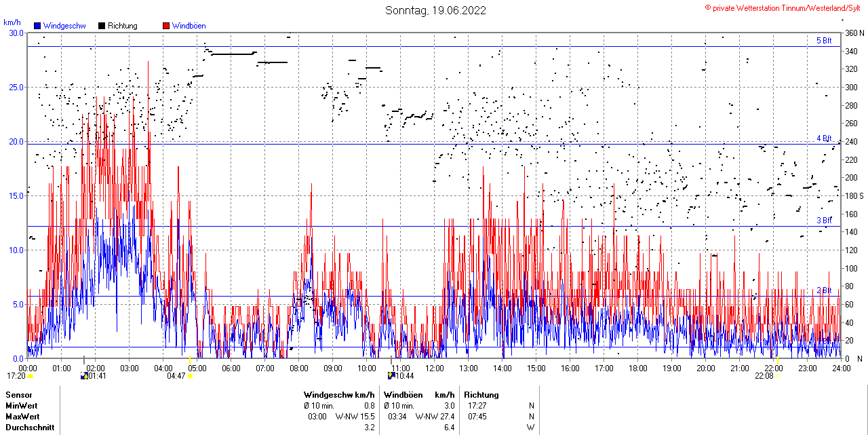Click the 21:00 tick on the time axis
The width and height of the screenshot is (868, 435).
point(740,368)
